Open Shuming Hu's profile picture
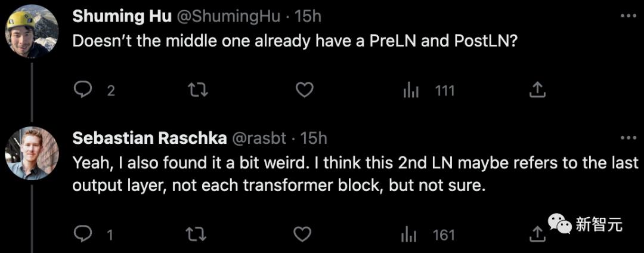Image resolution: width=644 pixels, height=253 pixels. [32, 32]
